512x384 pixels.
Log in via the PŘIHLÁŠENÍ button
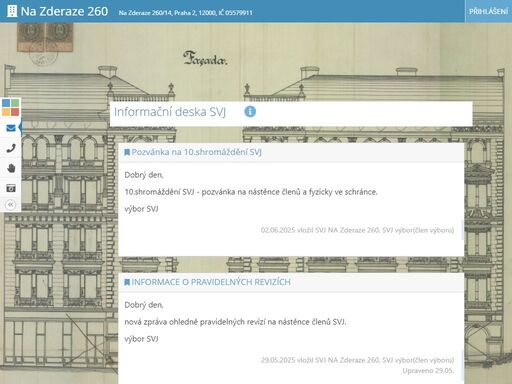tap(488, 11)
